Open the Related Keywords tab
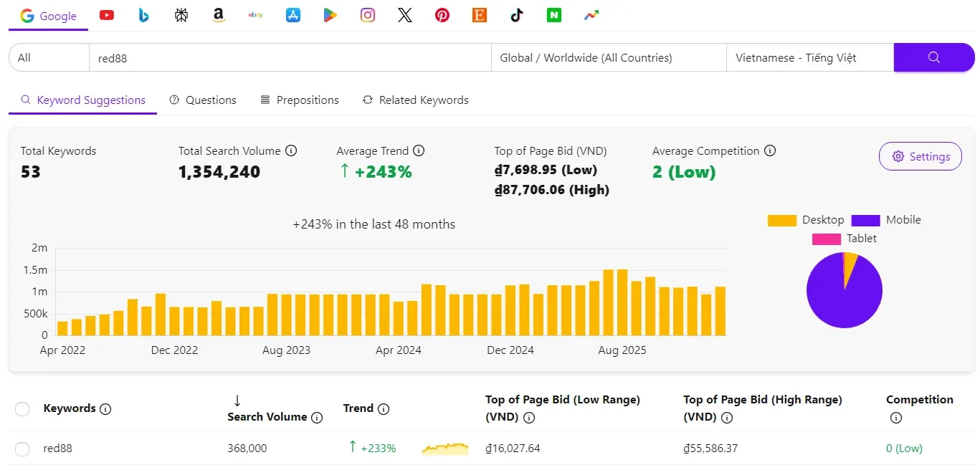 [415, 100]
